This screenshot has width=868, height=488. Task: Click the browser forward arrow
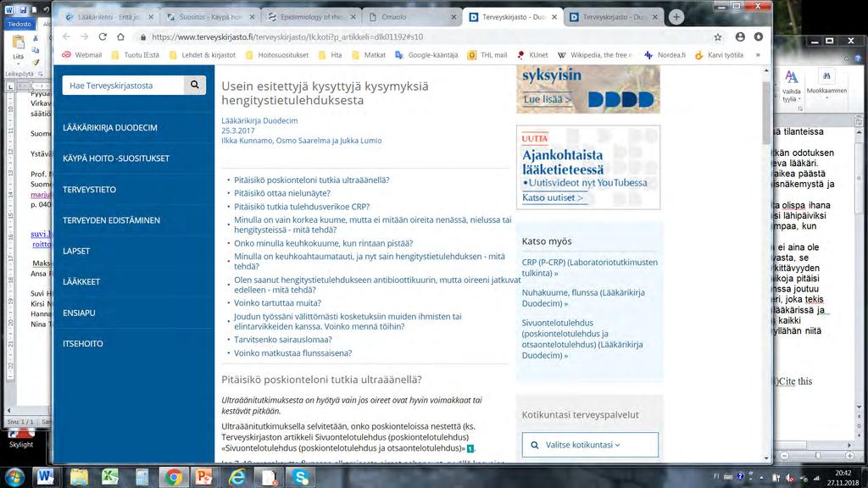[x=84, y=36]
